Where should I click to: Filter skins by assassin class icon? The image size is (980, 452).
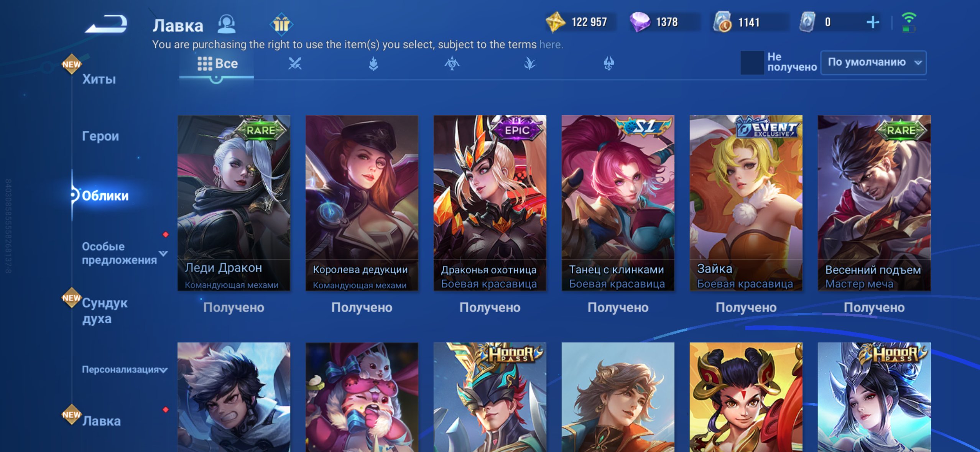452,63
